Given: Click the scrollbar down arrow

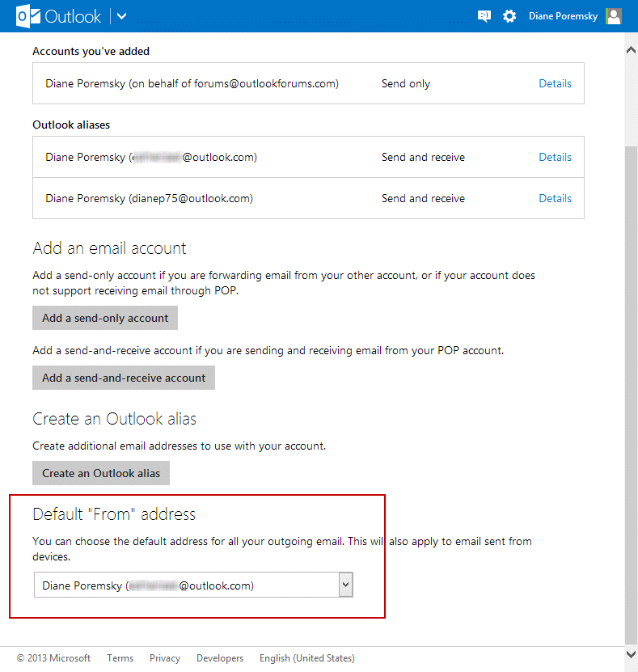Looking at the screenshot, I should point(631,653).
